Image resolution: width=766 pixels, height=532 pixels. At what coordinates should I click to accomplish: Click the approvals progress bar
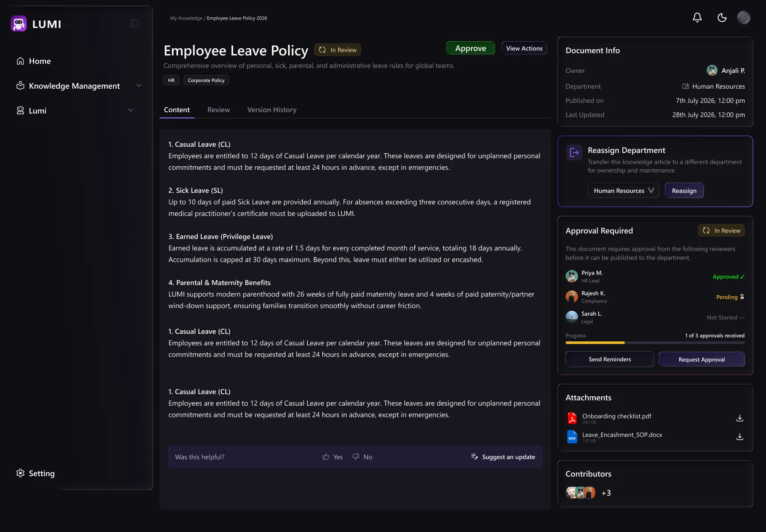point(655,343)
